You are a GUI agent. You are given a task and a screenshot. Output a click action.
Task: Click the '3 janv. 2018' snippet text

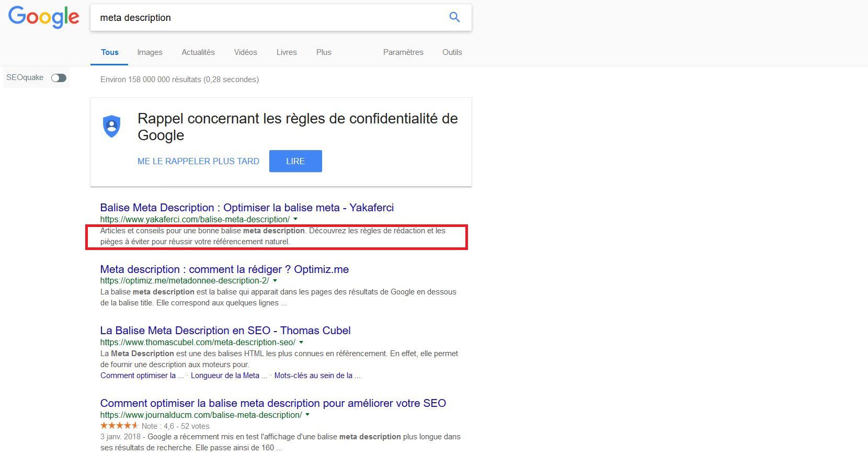(280, 442)
